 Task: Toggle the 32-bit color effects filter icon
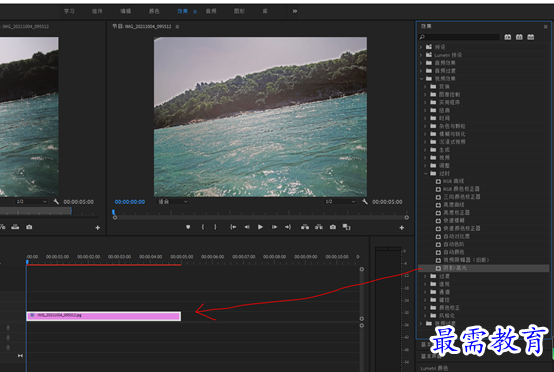pos(519,37)
